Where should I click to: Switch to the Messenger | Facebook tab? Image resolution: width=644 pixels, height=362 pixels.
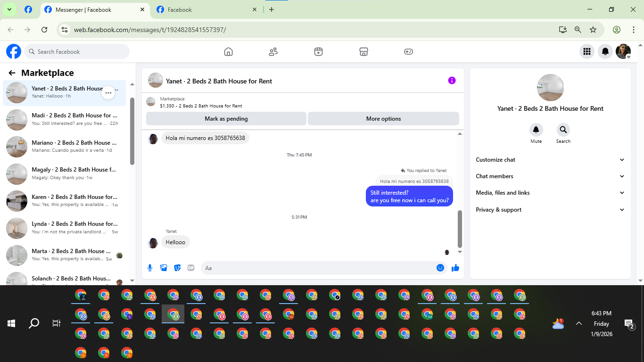[95, 10]
